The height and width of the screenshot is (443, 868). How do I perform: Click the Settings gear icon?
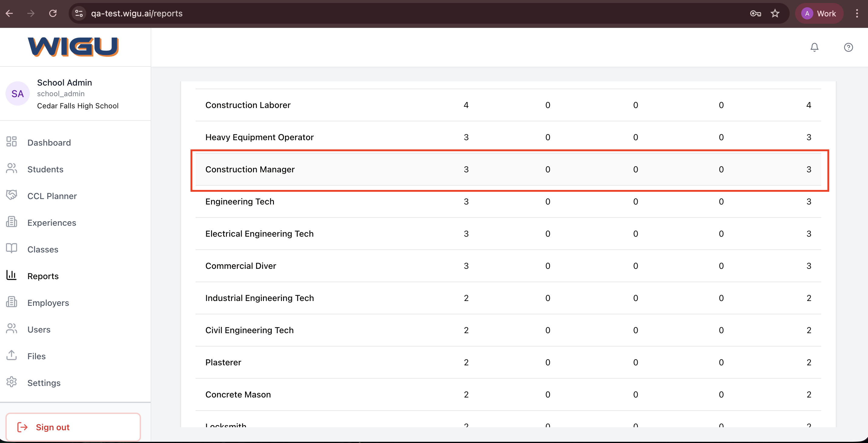[x=12, y=382]
